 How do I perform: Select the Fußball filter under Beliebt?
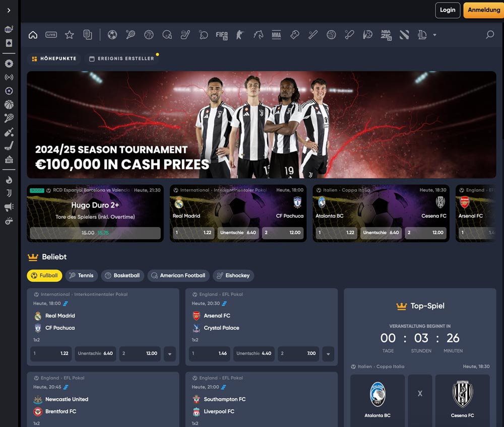click(45, 275)
